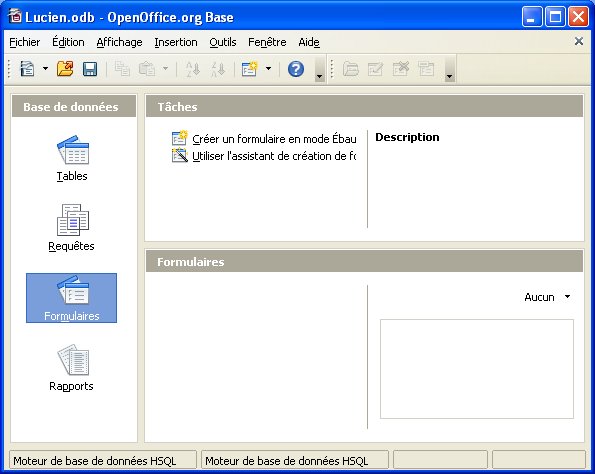Click the Rename form toolbar icon
The image size is (595, 474).
[x=426, y=69]
